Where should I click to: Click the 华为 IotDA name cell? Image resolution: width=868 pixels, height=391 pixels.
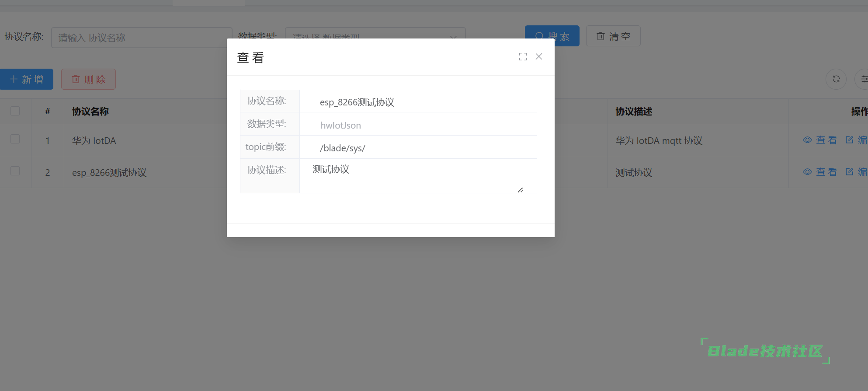[94, 140]
